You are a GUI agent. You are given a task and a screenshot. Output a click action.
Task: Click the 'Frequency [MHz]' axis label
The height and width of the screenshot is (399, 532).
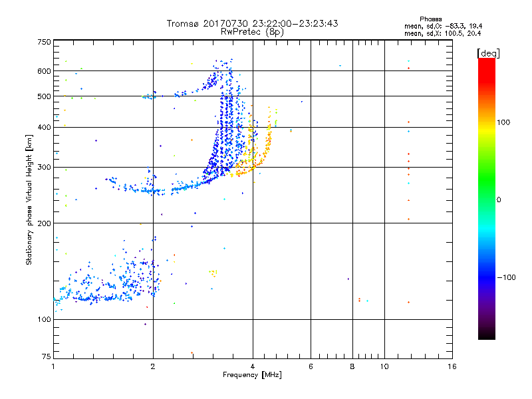tap(252, 375)
